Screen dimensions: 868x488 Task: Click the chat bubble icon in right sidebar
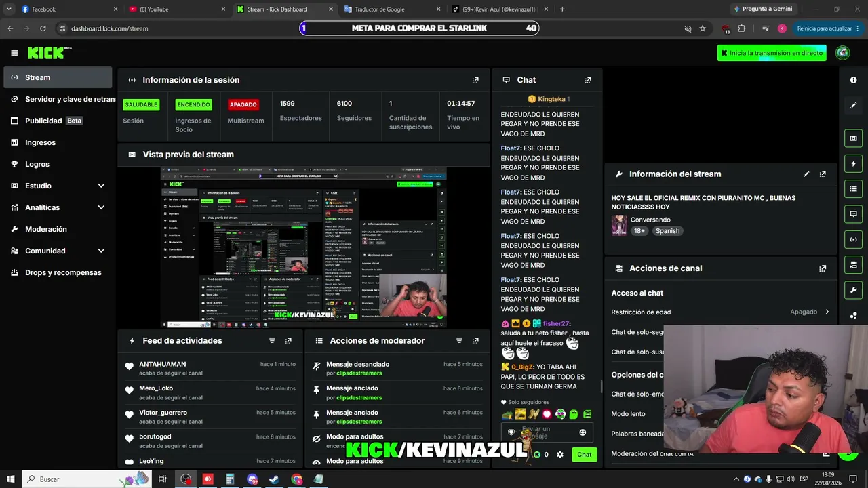853,213
